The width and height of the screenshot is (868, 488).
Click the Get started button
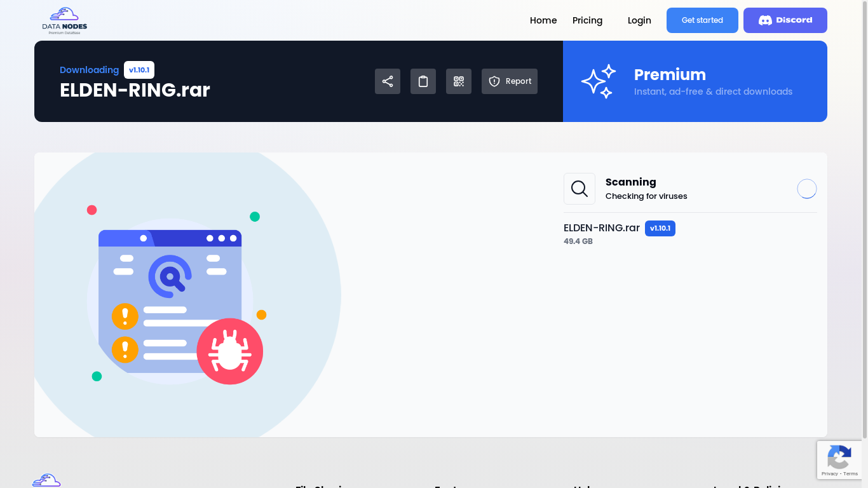coord(702,20)
